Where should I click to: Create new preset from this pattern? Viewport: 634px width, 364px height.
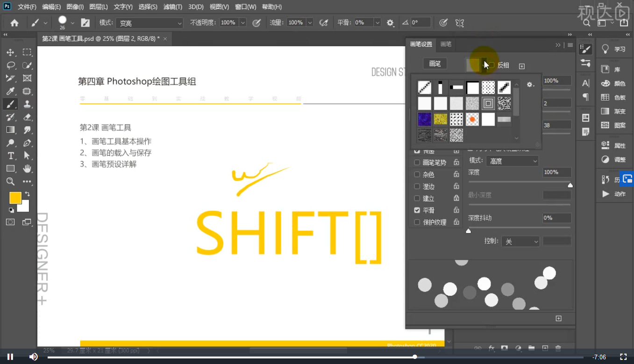(522, 66)
